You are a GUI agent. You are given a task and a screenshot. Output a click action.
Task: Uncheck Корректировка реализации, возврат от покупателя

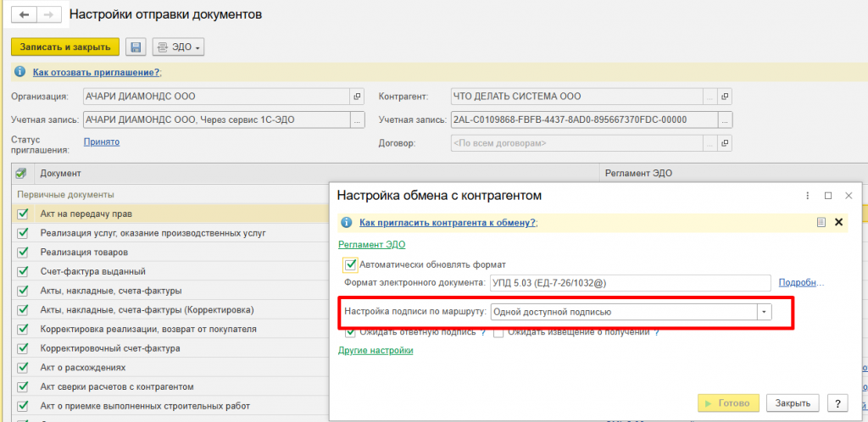point(23,329)
